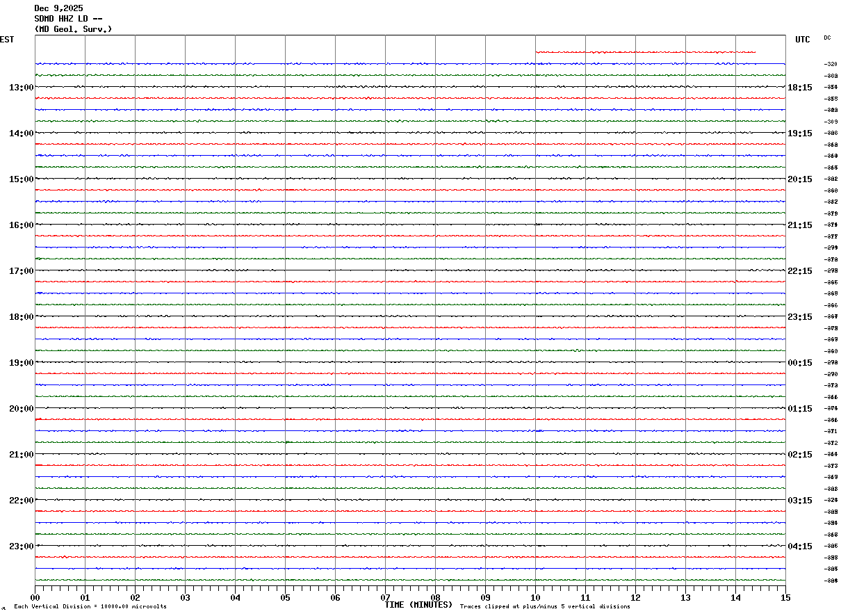Click the "TIME (MINUTES)" axis title
Viewport: 841px width, 616px height.
[x=418, y=605]
